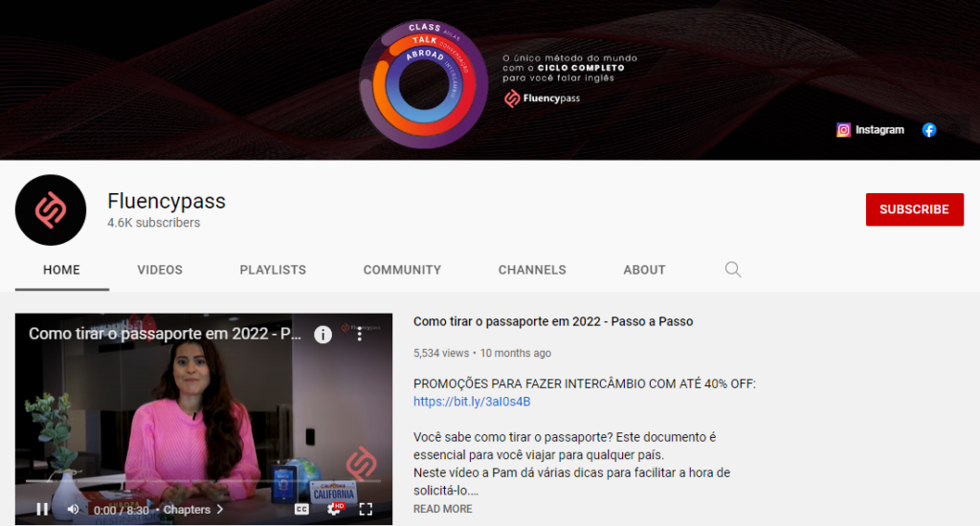Switch to the Home tab
Image resolution: width=980 pixels, height=526 pixels.
61,270
